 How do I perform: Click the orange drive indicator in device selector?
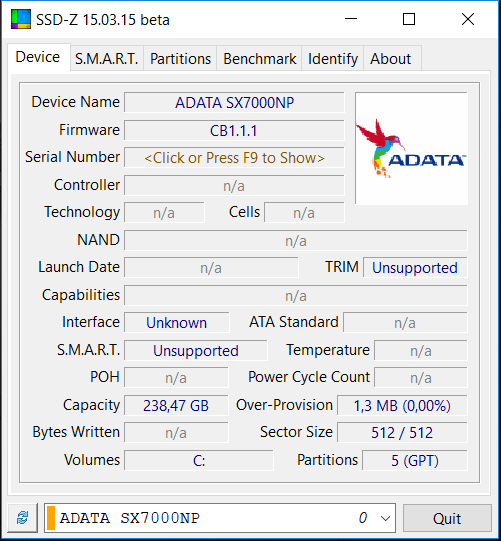coord(51,518)
